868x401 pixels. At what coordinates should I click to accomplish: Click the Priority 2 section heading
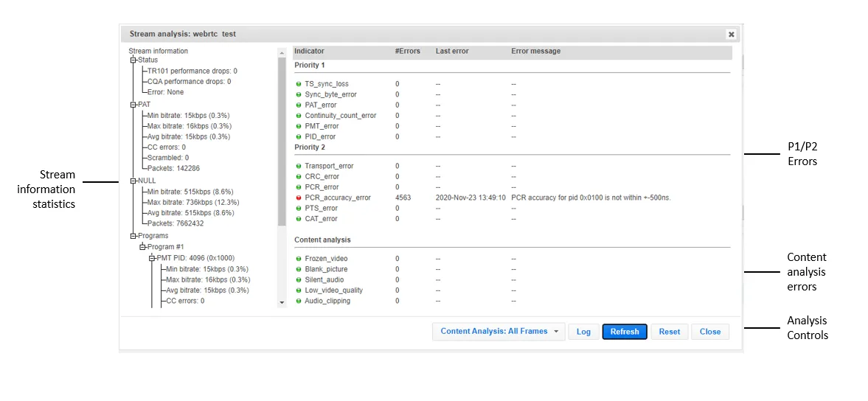[x=310, y=147]
